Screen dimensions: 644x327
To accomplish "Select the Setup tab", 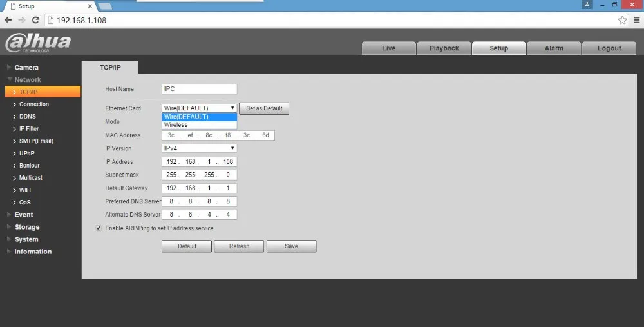I will [x=499, y=48].
